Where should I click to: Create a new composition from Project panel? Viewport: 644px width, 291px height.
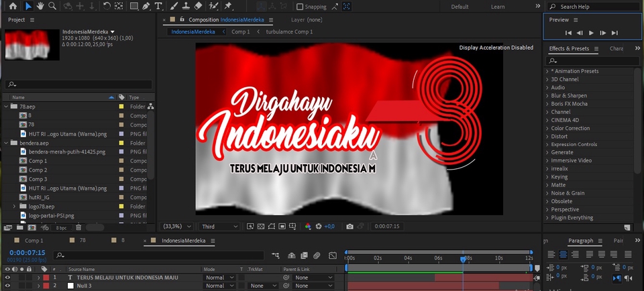click(32, 227)
